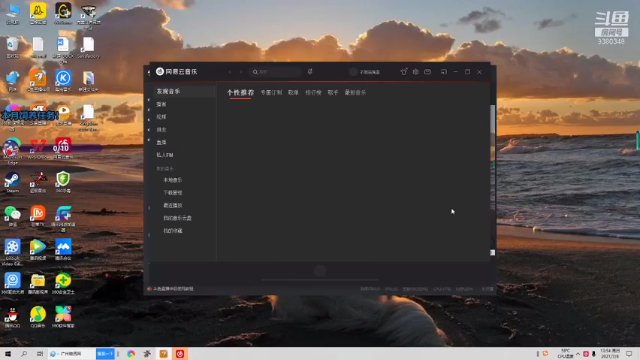
Task: Select the 专属定制 tab
Action: coord(271,93)
